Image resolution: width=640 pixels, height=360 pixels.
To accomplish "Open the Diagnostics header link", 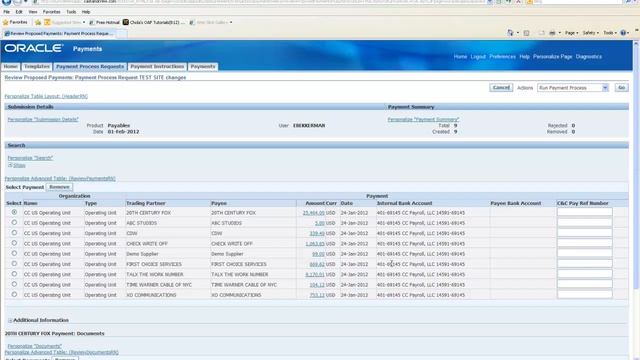I will pos(589,57).
